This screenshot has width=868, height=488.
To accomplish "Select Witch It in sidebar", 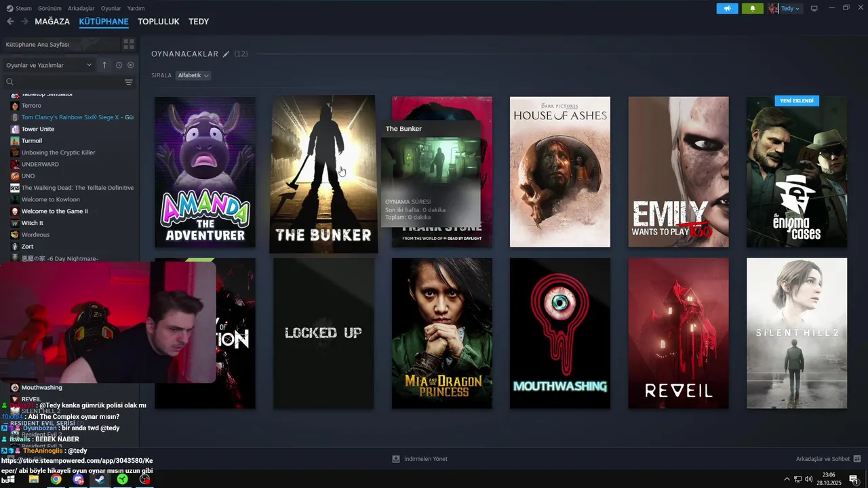I will pyautogui.click(x=32, y=223).
